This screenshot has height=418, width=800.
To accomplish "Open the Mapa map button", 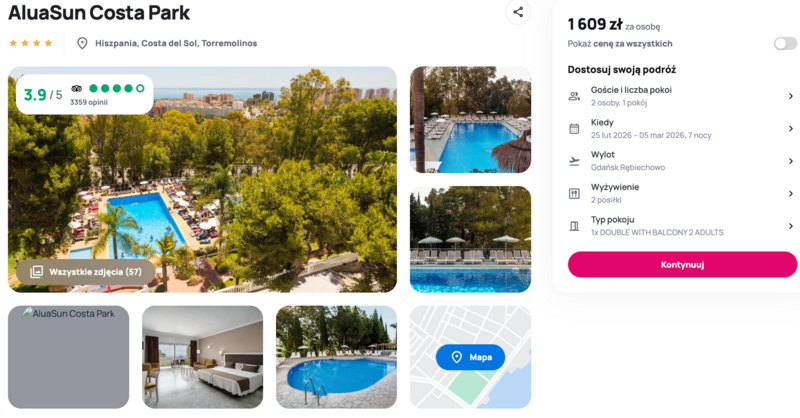I will click(x=470, y=357).
